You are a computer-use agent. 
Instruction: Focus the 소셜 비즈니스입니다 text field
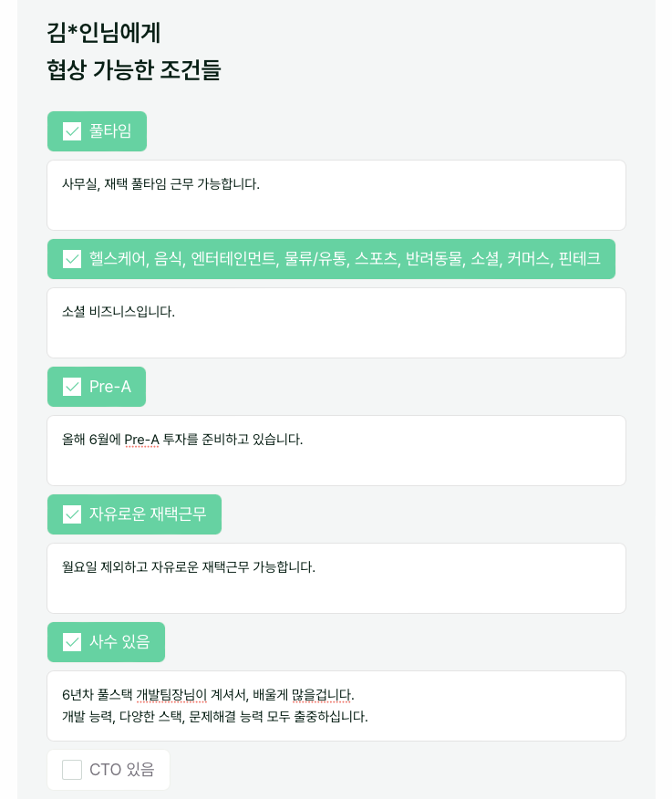336,323
